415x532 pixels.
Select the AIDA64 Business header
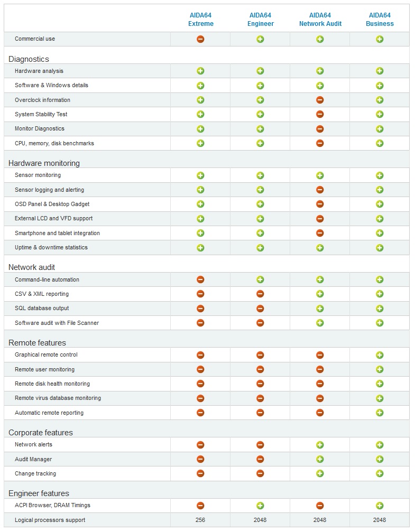click(380, 20)
